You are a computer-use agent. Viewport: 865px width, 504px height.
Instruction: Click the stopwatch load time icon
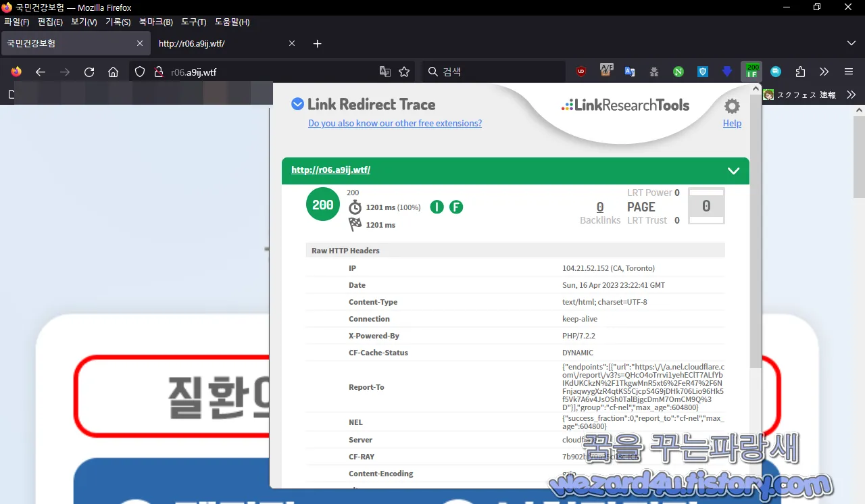(355, 207)
